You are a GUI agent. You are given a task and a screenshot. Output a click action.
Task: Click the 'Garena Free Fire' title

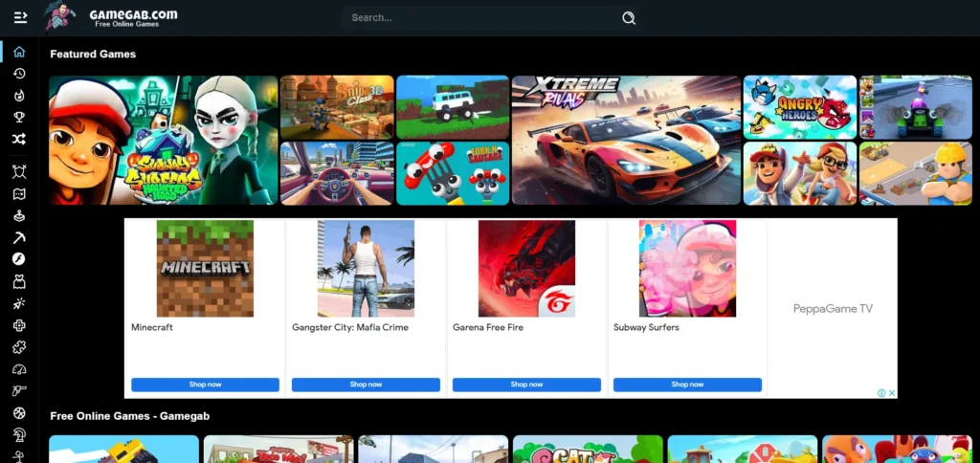488,327
